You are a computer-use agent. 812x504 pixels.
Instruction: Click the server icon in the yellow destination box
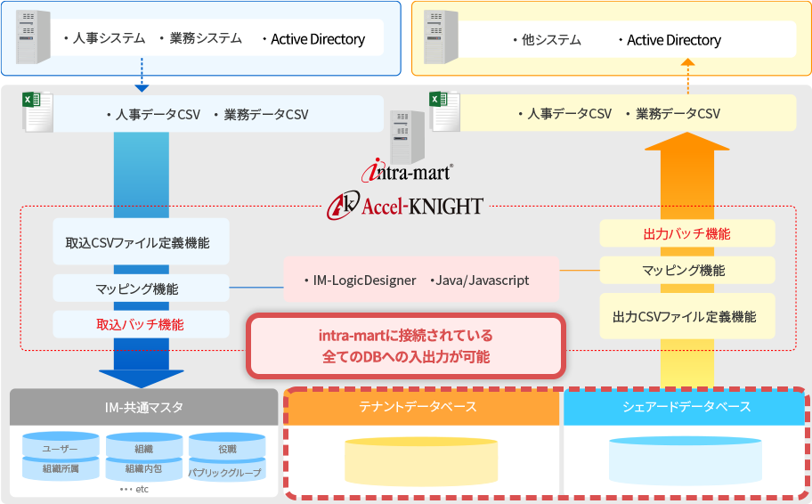point(442,37)
